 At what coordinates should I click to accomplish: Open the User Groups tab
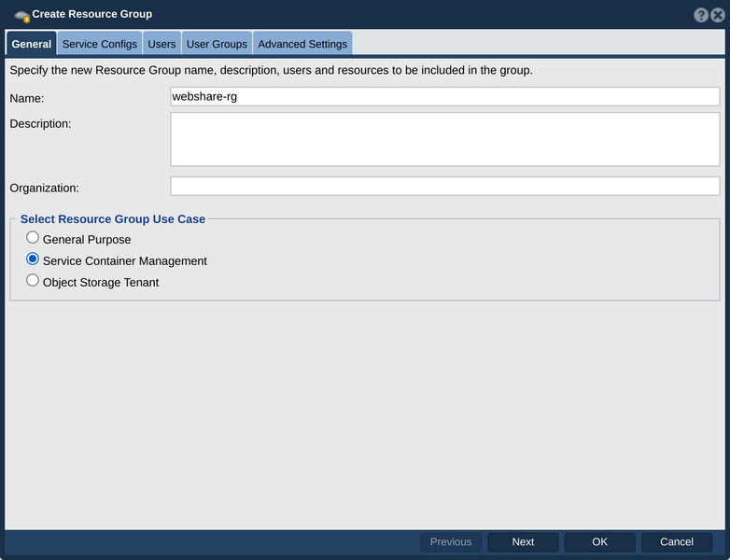pos(217,44)
